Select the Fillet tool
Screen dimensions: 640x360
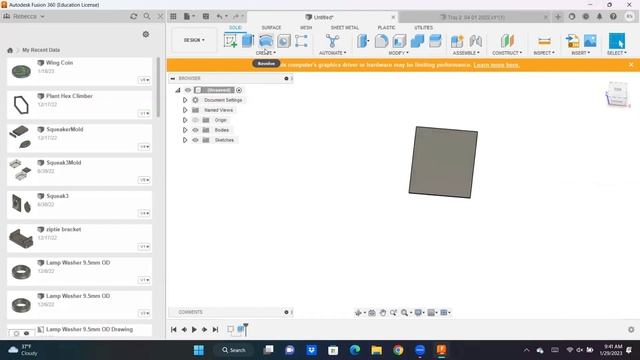click(x=381, y=41)
